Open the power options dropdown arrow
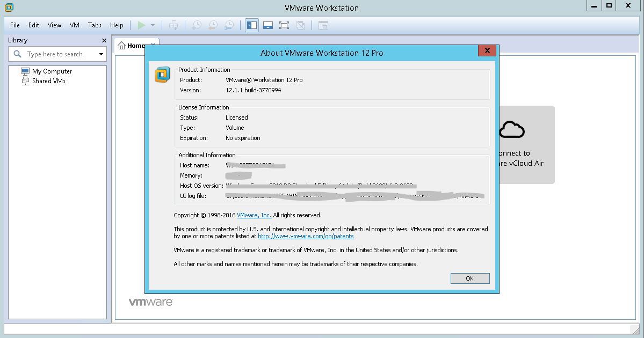The image size is (644, 338). (153, 25)
